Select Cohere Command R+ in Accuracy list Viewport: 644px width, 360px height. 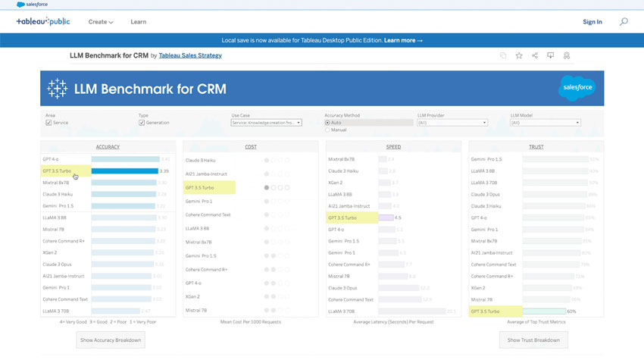click(64, 241)
